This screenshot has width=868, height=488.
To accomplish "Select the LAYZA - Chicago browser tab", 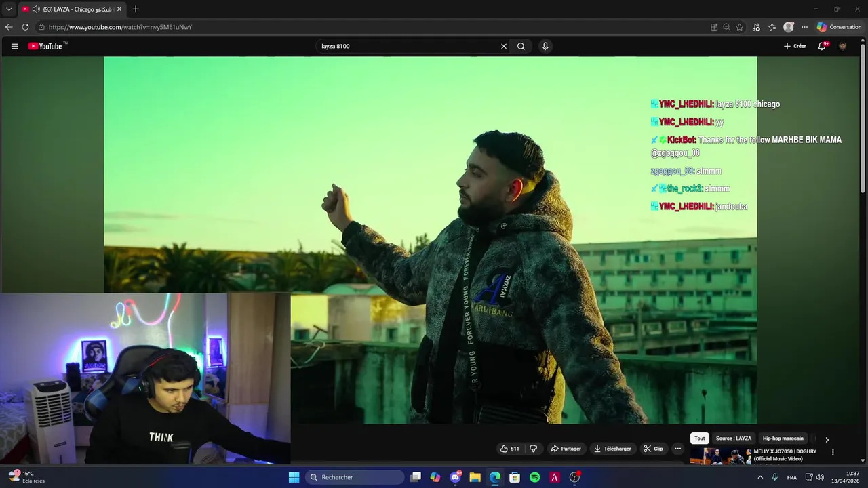I will click(72, 9).
